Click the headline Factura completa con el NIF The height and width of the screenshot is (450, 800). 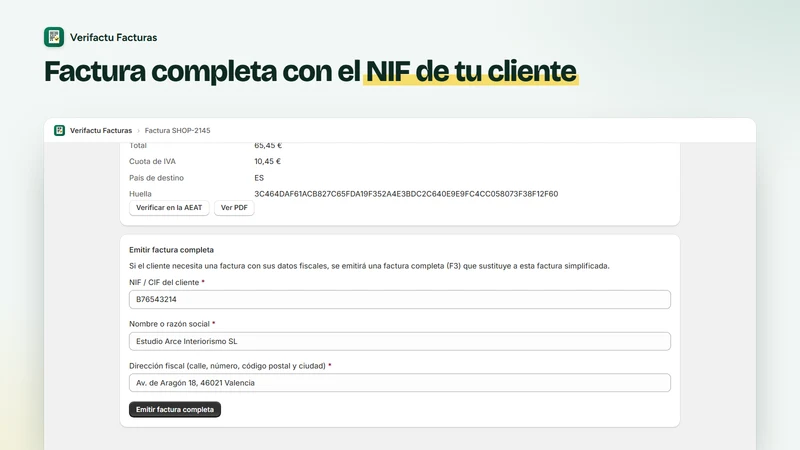(x=310, y=71)
